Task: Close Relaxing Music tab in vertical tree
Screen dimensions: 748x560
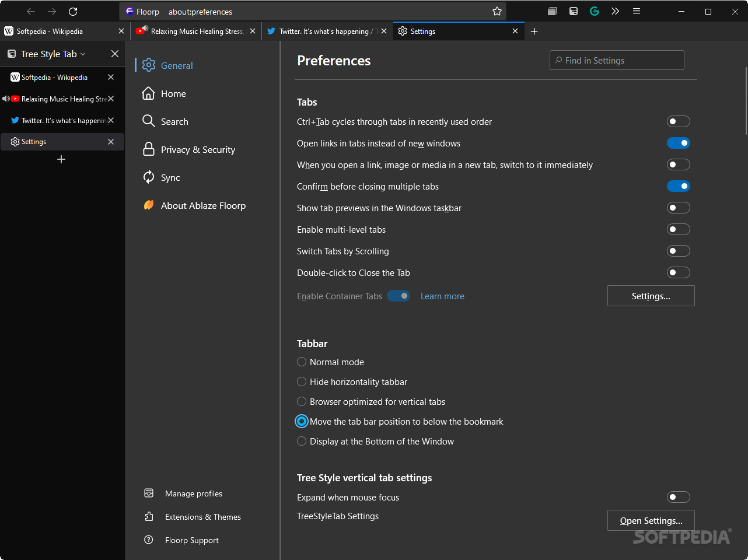Action: pyautogui.click(x=111, y=99)
